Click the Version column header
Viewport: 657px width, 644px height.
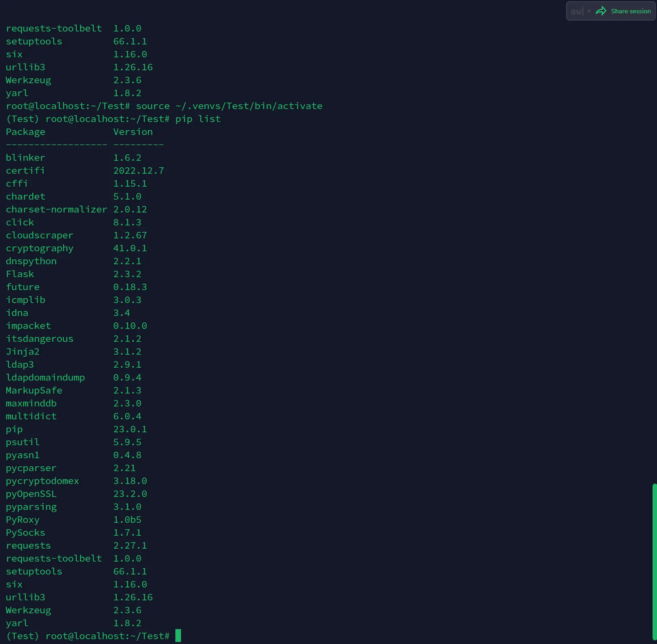tap(133, 132)
